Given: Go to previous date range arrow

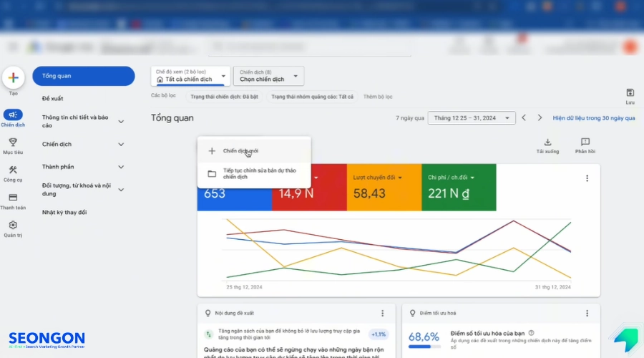Looking at the screenshot, I should click(x=524, y=118).
